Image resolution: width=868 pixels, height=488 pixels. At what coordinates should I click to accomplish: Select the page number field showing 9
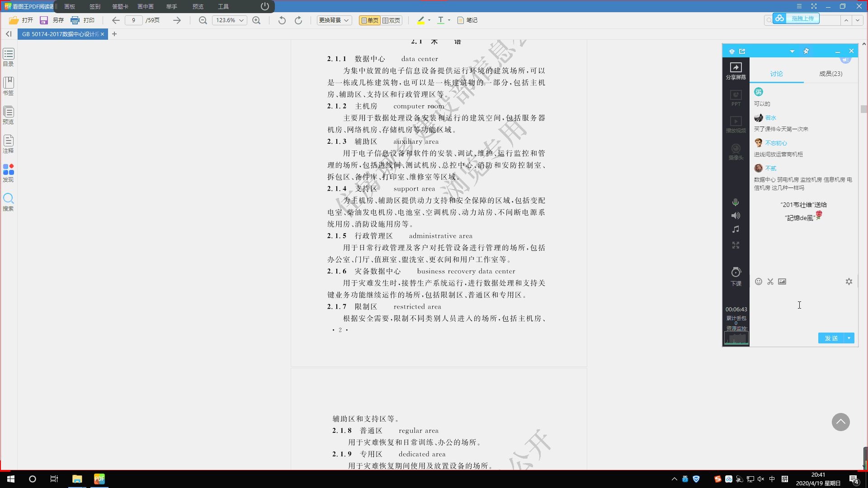(x=133, y=20)
